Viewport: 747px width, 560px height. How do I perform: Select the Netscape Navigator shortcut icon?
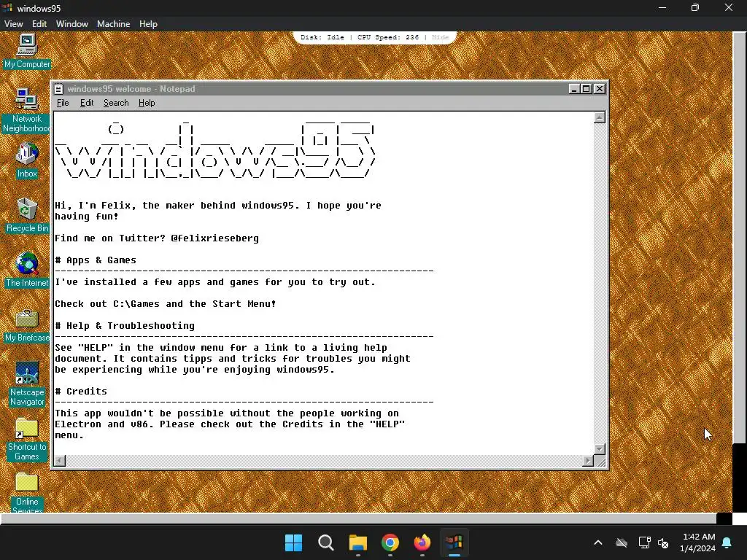point(27,384)
